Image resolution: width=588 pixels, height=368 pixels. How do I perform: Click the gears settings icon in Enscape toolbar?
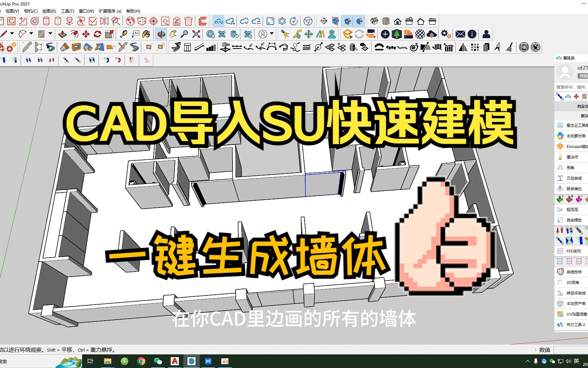click(446, 34)
